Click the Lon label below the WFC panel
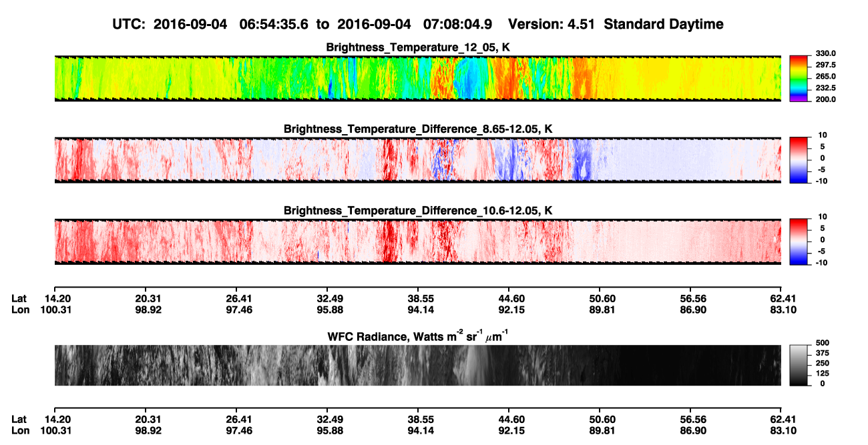Image resolution: width=868 pixels, height=445 pixels. 21,430
